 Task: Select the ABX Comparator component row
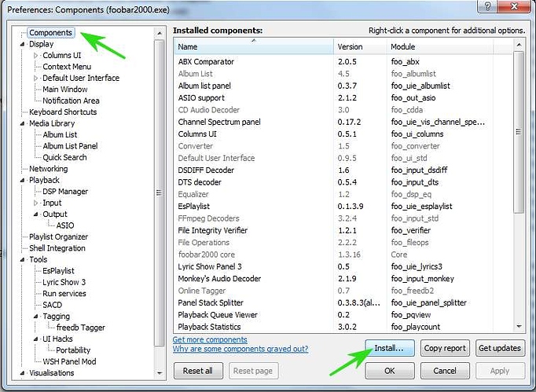pos(343,62)
